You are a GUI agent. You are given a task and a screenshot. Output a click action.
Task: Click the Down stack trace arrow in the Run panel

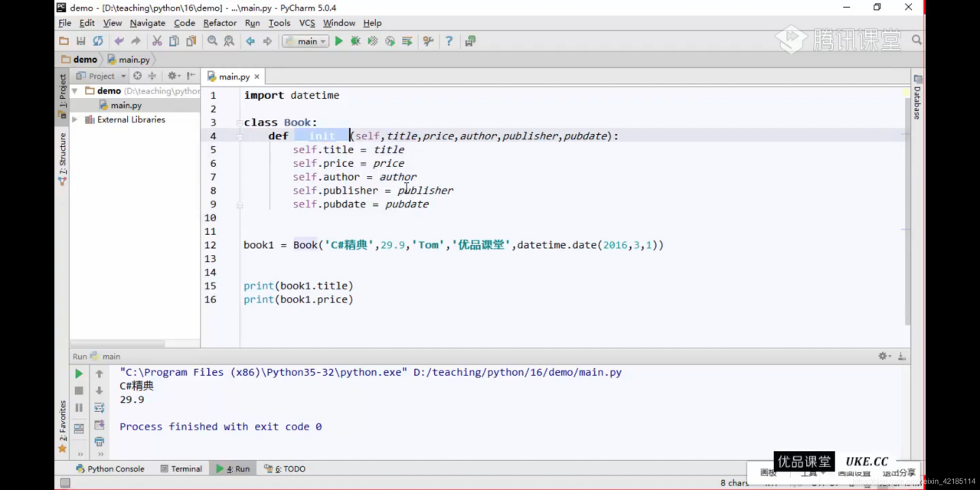click(99, 390)
